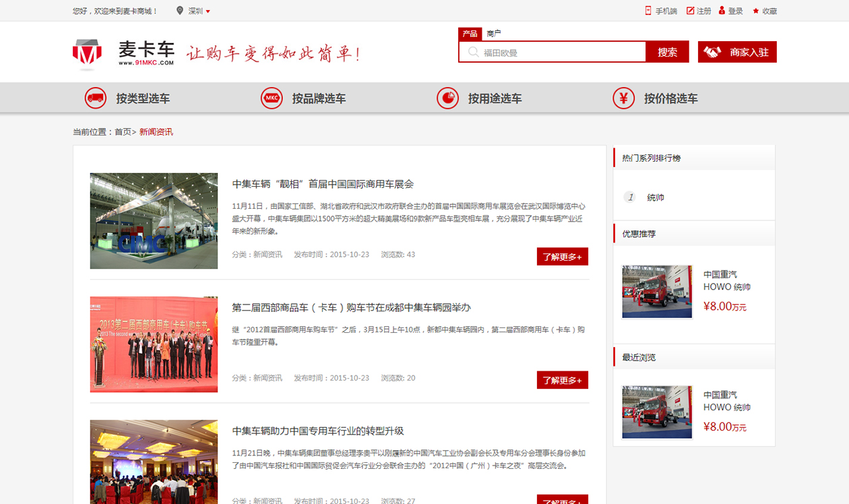Image resolution: width=849 pixels, height=504 pixels.
Task: Click the 收藏 star icon
Action: (x=756, y=11)
